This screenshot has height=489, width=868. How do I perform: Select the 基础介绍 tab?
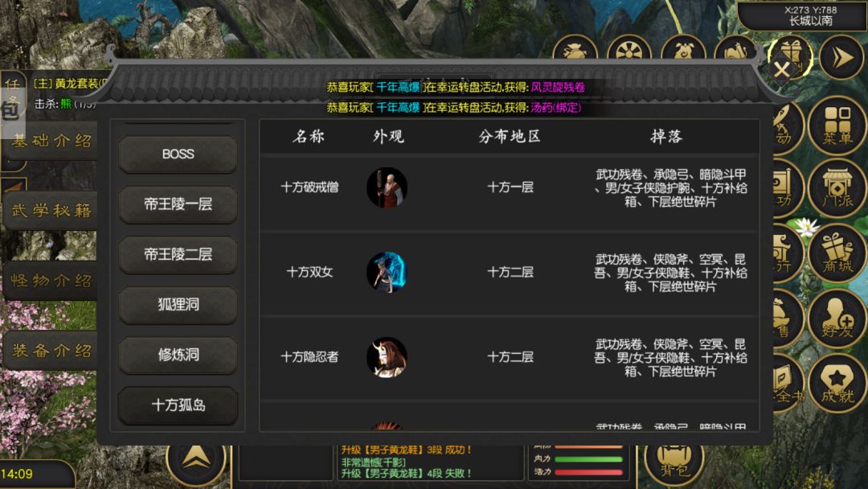pos(51,142)
